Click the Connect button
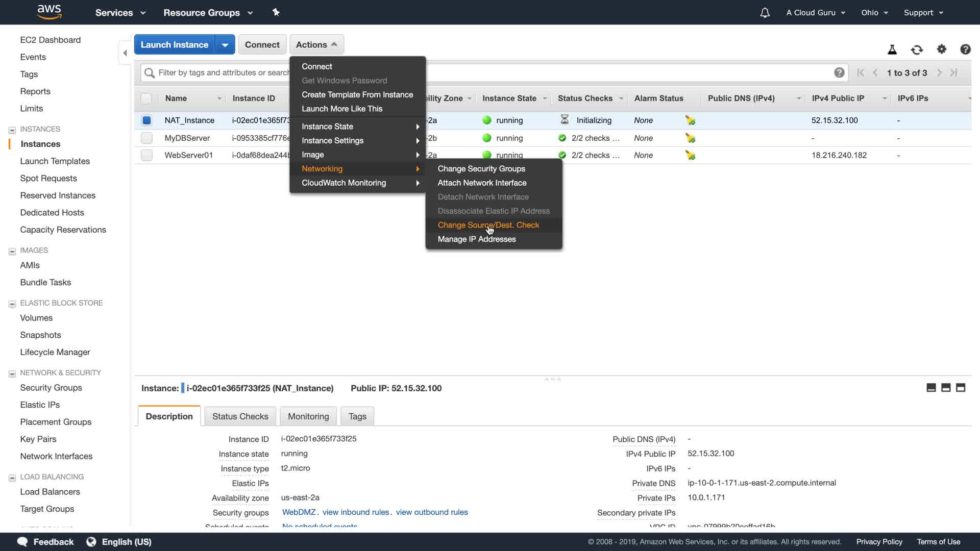Image resolution: width=980 pixels, height=551 pixels. pyautogui.click(x=262, y=45)
